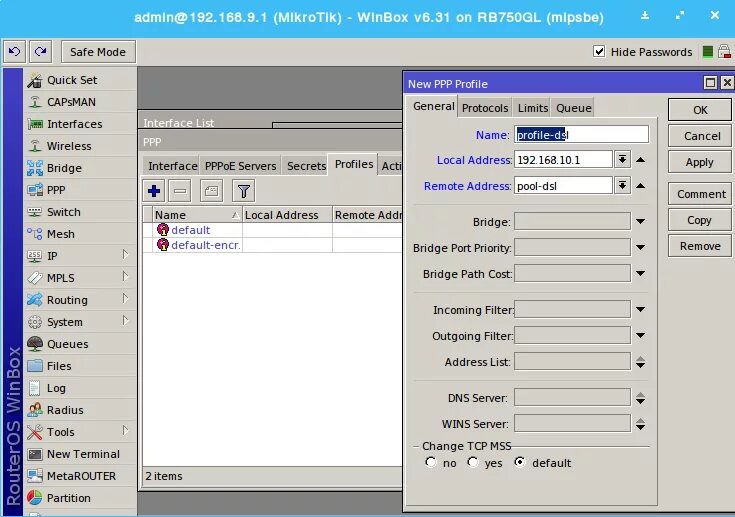
Task: Click the minus remove icon in PPP
Action: click(180, 191)
